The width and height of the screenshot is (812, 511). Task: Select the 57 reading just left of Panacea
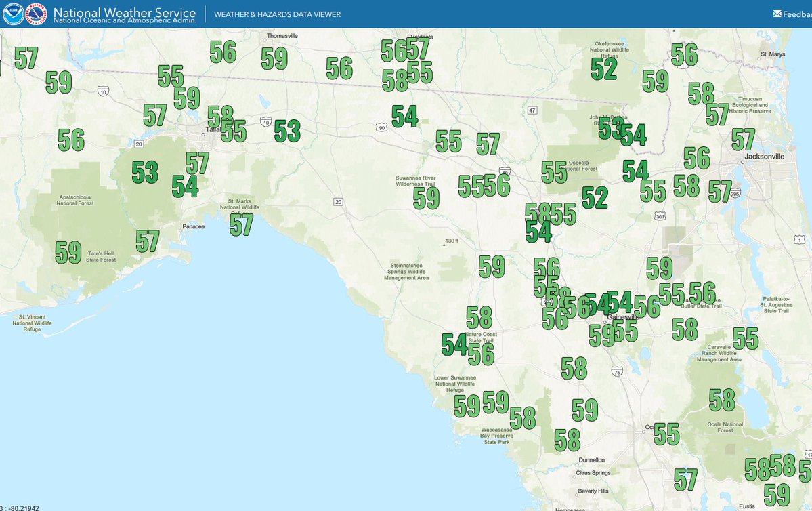pyautogui.click(x=148, y=241)
